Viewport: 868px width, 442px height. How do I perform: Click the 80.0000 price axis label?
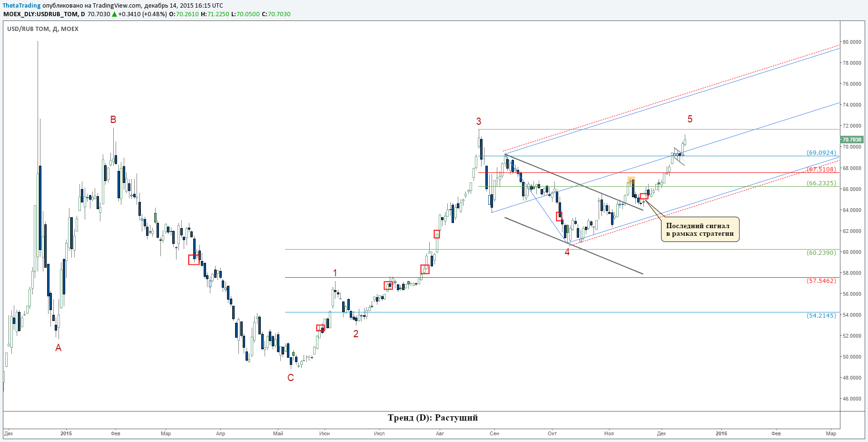tap(852, 42)
